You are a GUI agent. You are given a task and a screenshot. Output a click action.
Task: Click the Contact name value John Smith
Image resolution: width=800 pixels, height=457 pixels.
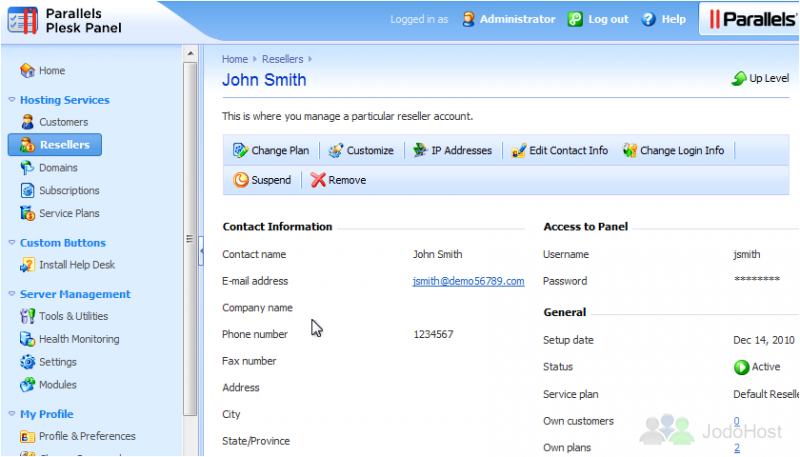click(x=437, y=255)
